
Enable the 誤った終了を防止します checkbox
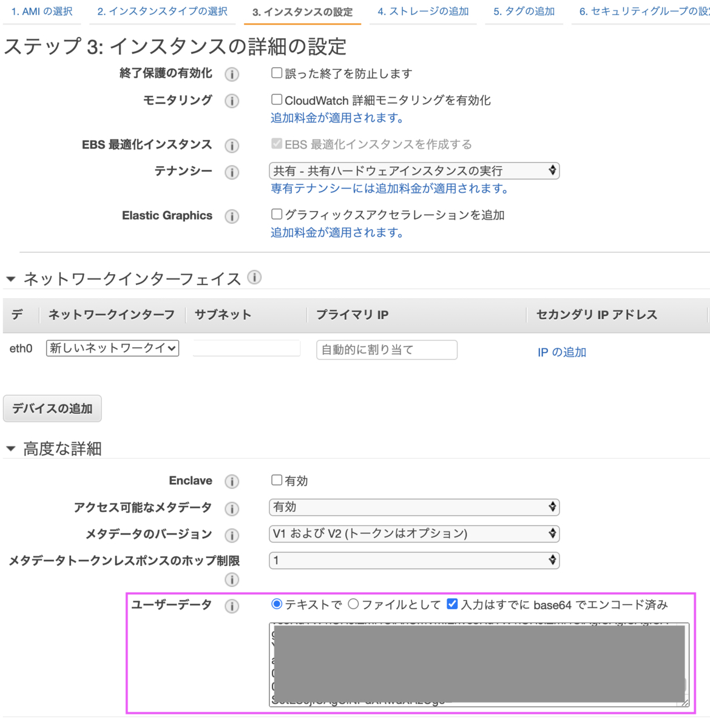pyautogui.click(x=276, y=73)
